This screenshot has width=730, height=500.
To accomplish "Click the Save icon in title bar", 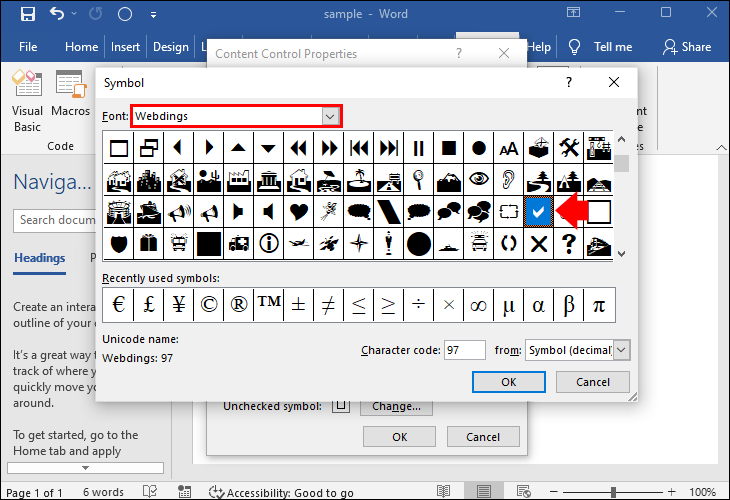I will pos(27,14).
